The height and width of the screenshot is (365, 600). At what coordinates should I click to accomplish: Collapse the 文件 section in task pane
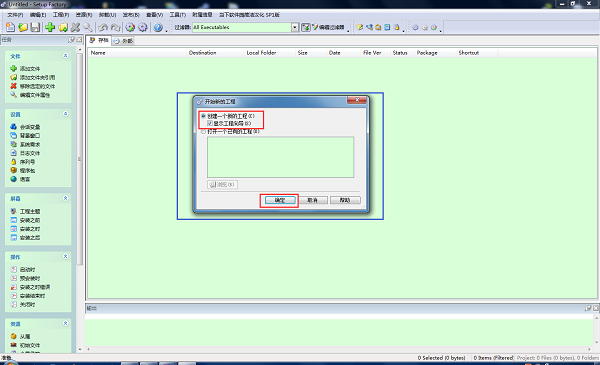tap(65, 56)
